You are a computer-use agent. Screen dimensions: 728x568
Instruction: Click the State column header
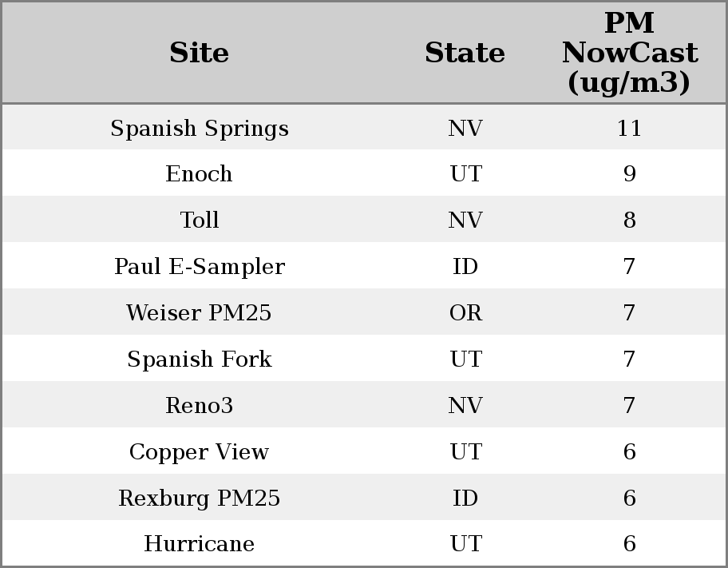pos(465,53)
